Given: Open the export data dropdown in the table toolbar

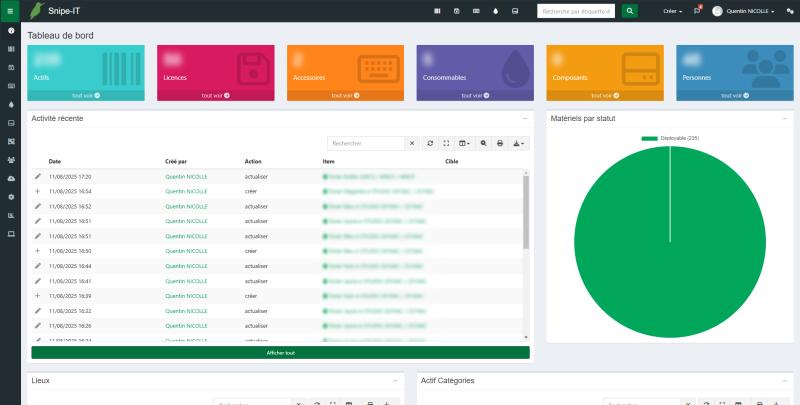Looking at the screenshot, I should click(x=518, y=143).
